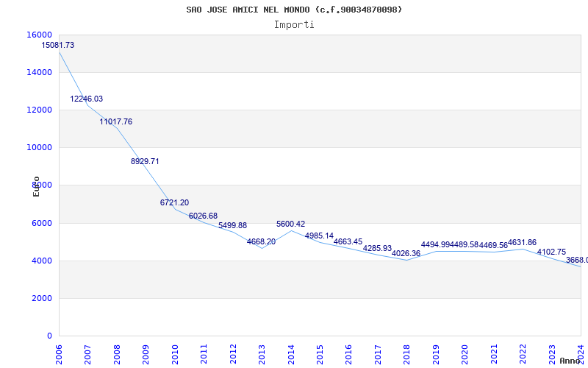Click the data label 4494.99
Viewport: 588px width, 368px height.
pyautogui.click(x=435, y=245)
